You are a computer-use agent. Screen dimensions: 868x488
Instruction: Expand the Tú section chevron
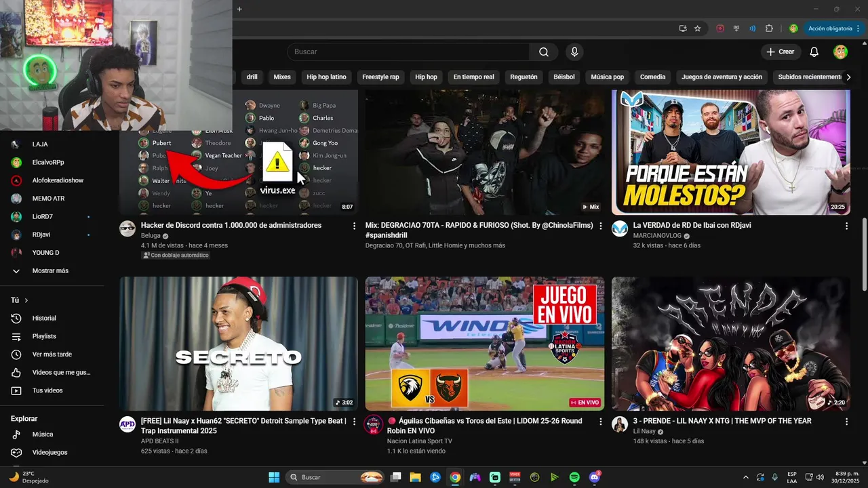click(26, 300)
